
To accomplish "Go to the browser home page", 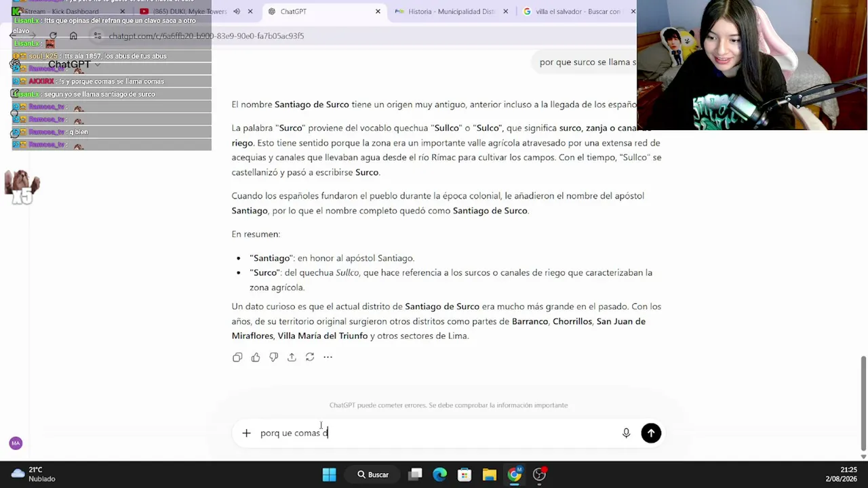I will [73, 36].
